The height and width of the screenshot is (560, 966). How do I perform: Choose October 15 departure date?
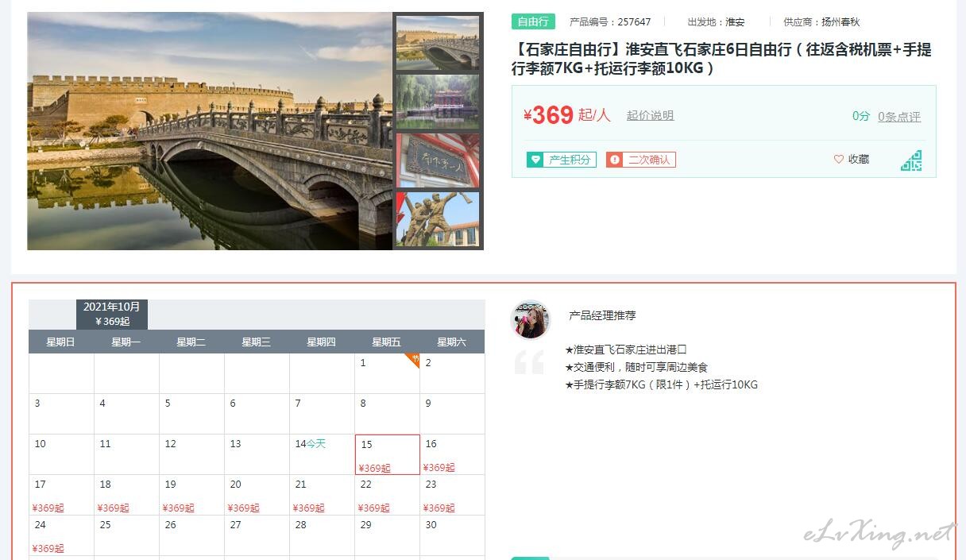click(x=388, y=454)
